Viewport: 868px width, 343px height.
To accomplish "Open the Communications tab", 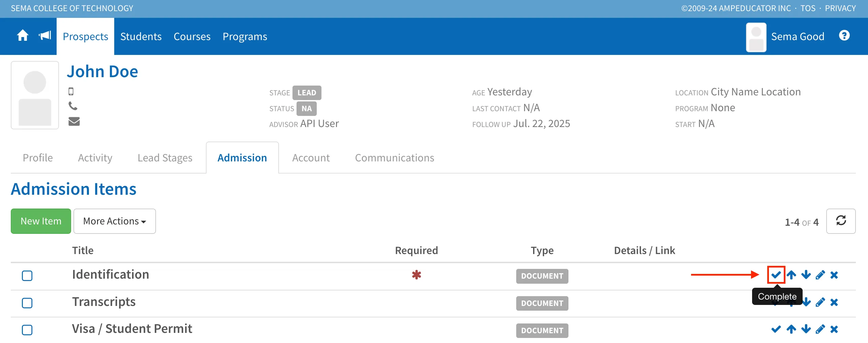I will click(395, 158).
